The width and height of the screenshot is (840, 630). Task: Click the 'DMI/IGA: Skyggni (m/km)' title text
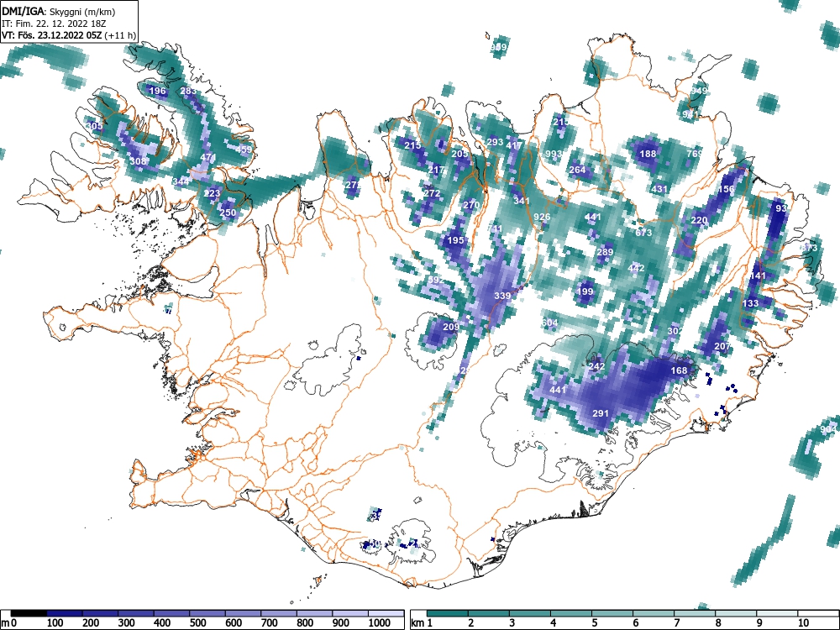(59, 11)
